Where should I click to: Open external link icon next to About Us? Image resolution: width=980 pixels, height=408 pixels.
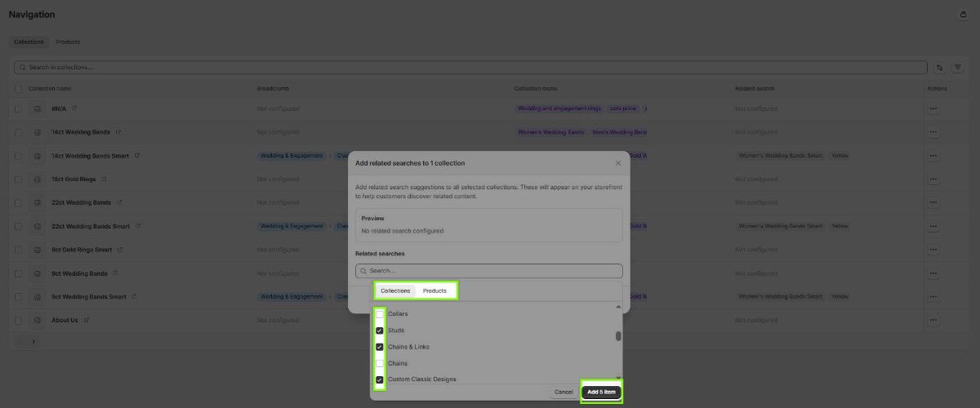[x=87, y=320]
